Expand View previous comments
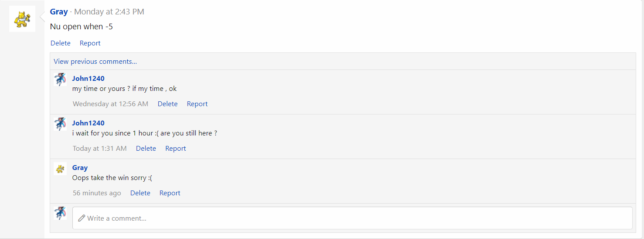Image resolution: width=644 pixels, height=239 pixels. click(95, 62)
